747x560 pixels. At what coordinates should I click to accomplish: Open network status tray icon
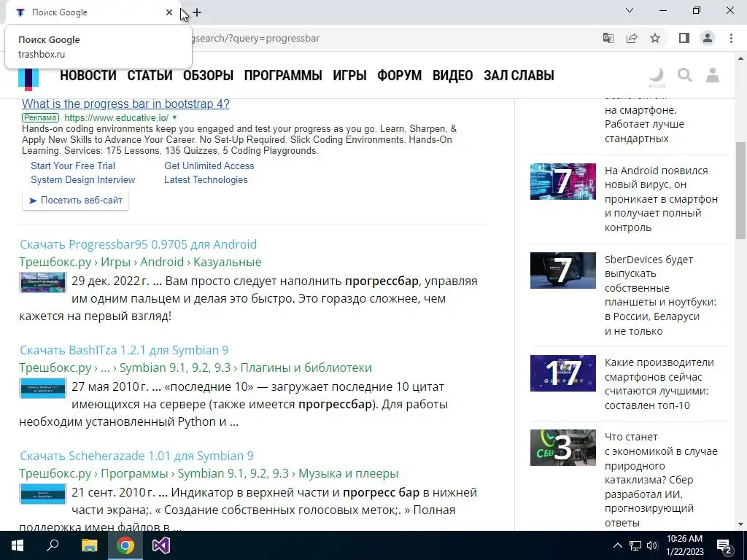(635, 545)
